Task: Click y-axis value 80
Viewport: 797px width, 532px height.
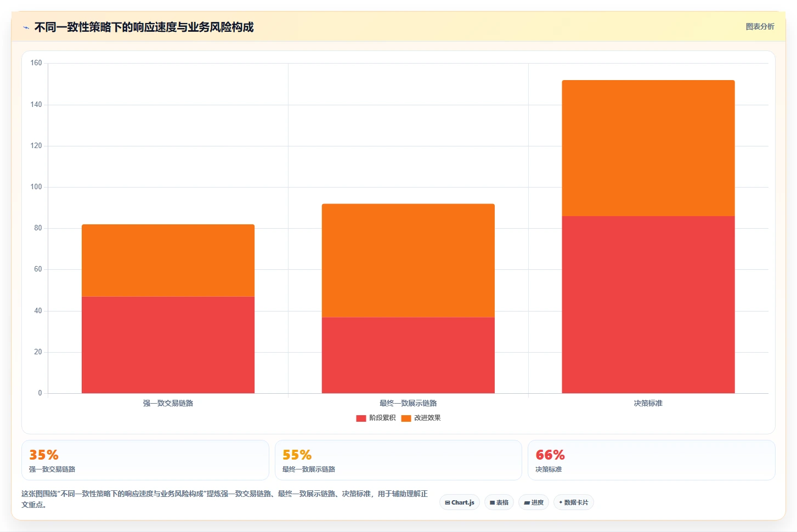Action: click(x=38, y=228)
